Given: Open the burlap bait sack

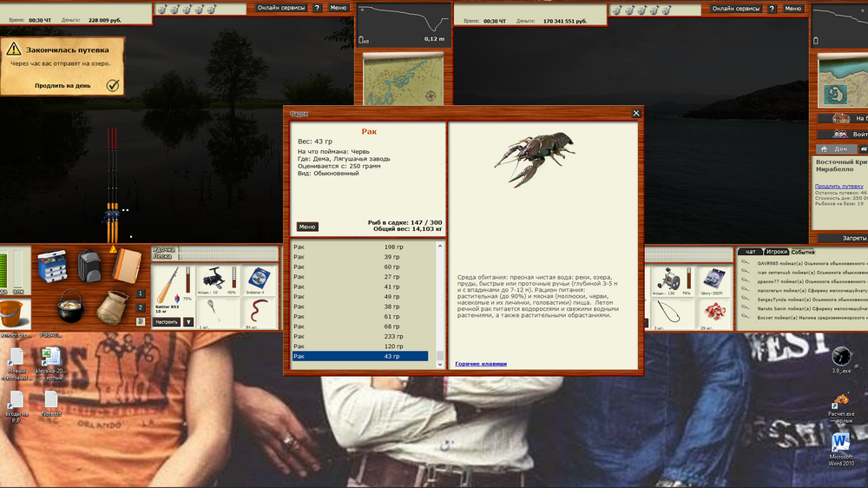Looking at the screenshot, I should [x=111, y=307].
